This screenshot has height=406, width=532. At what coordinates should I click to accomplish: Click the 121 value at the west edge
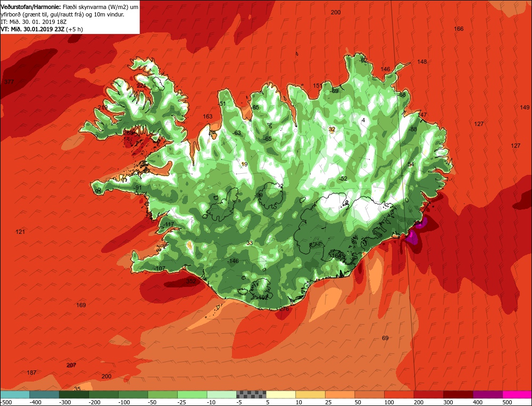click(20, 232)
